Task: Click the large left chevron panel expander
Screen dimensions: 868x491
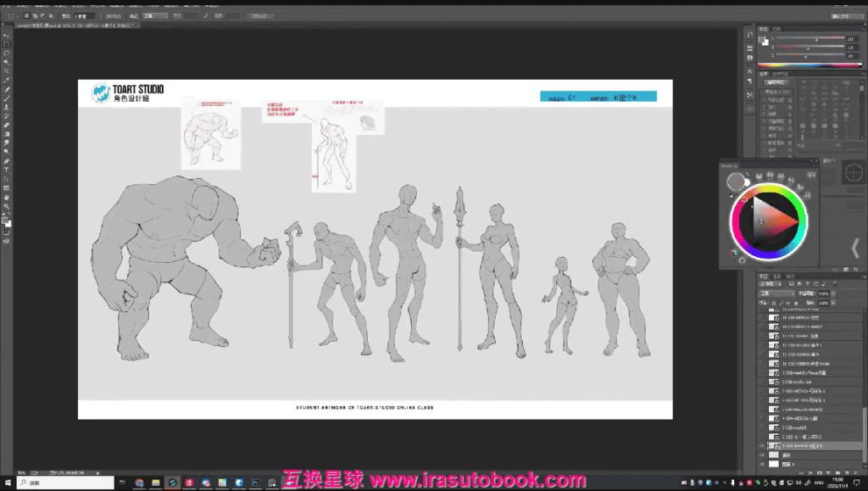Action: 856,248
